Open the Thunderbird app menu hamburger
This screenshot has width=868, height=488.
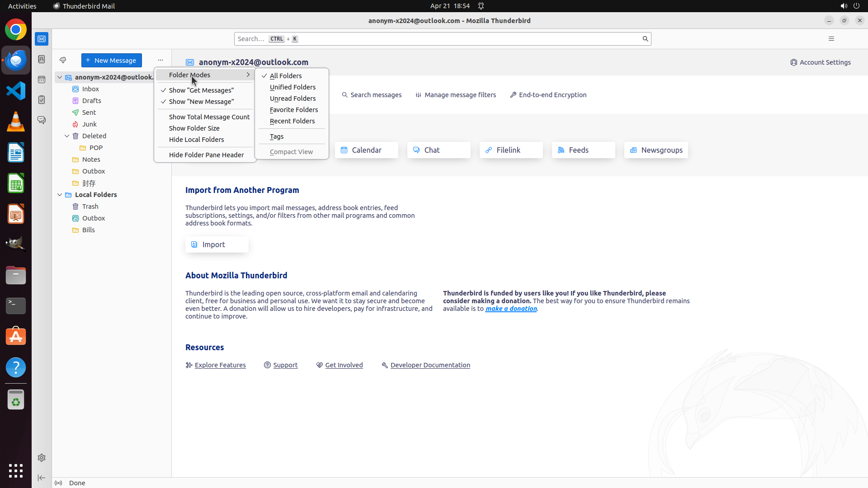coord(831,39)
